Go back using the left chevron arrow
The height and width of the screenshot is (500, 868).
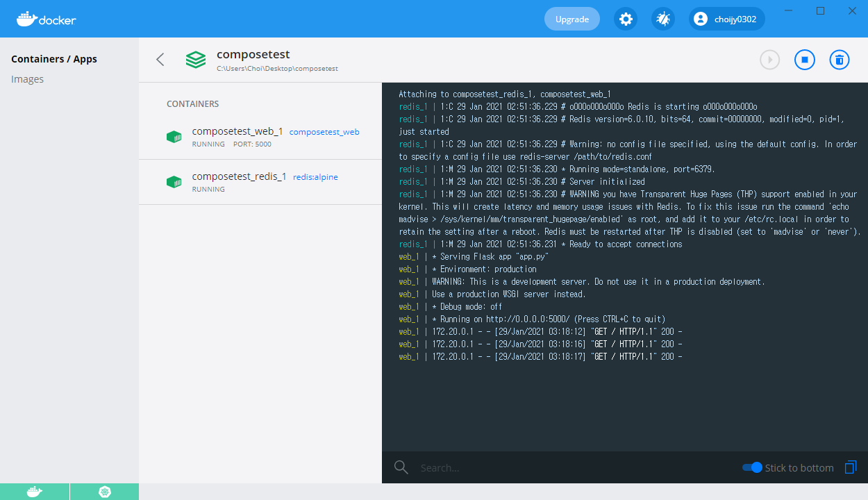[x=160, y=60]
